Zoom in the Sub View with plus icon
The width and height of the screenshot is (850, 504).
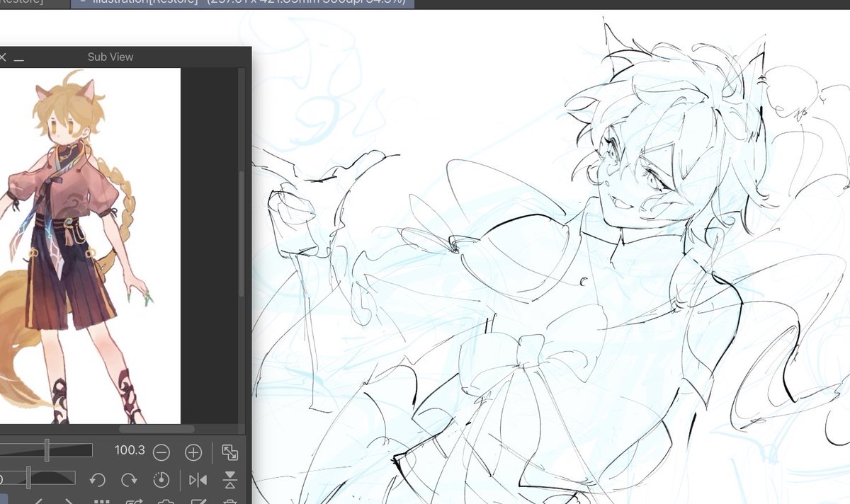coord(193,452)
